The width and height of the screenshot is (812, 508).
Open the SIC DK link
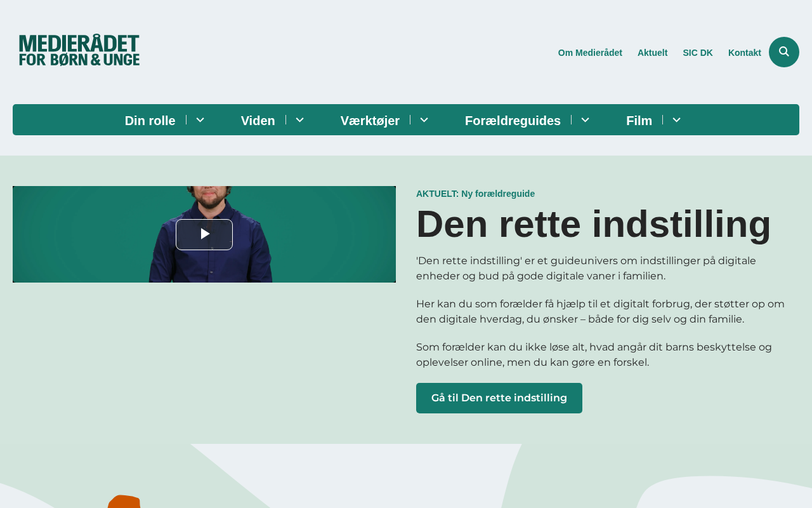click(698, 53)
